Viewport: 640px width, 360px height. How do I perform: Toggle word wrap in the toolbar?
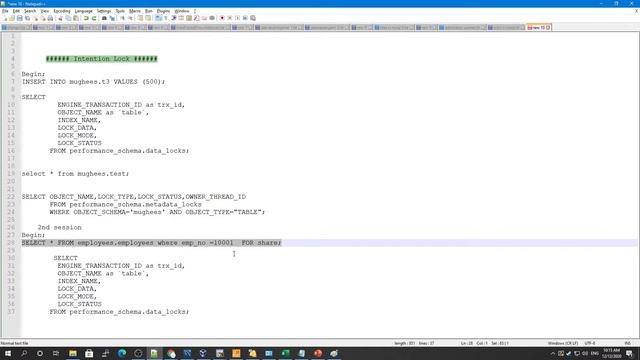[158, 18]
